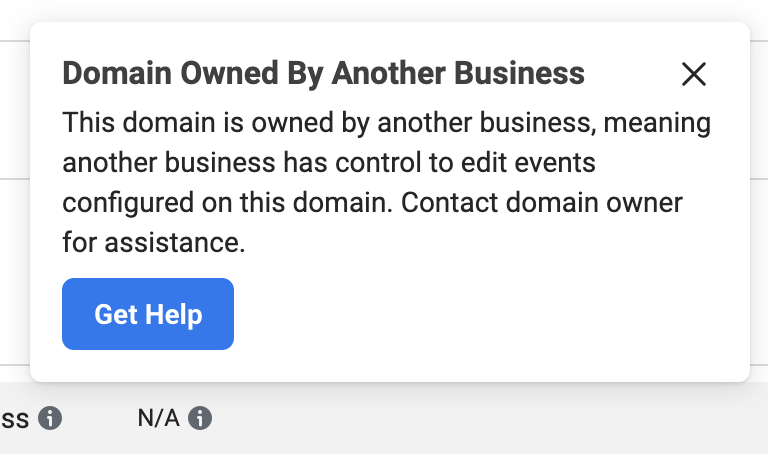Select the N/A value in bottom row

[x=159, y=418]
